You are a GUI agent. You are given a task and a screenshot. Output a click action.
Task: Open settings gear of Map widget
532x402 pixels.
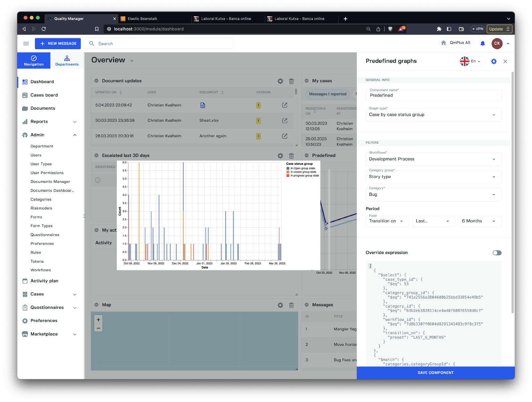pos(280,305)
